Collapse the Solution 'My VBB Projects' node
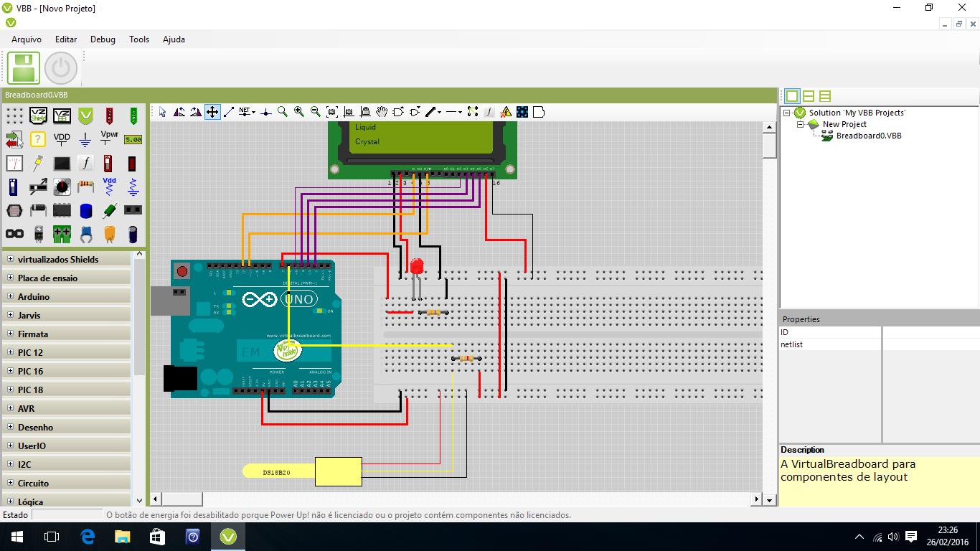Screen dimensions: 980x551 tap(787, 113)
